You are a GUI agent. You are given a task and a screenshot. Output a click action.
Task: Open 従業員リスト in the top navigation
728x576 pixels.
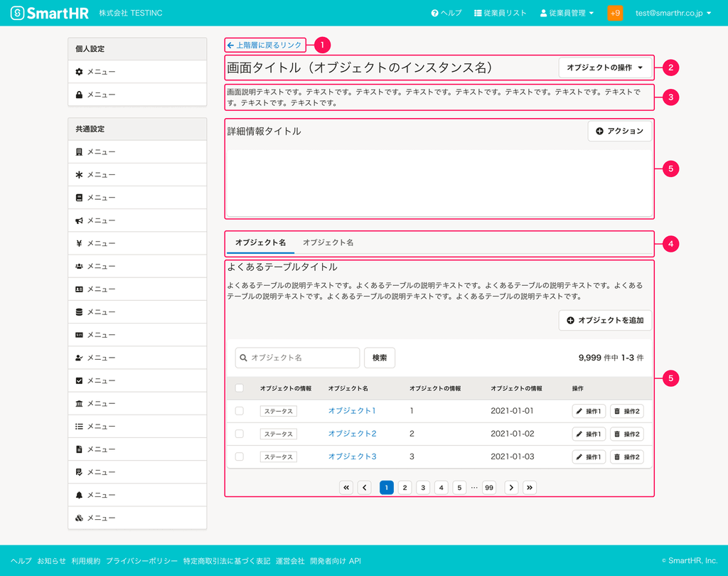pos(500,13)
